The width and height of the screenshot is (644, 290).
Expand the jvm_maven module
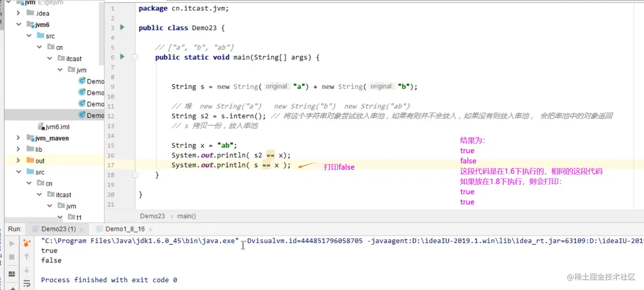pyautogui.click(x=18, y=138)
